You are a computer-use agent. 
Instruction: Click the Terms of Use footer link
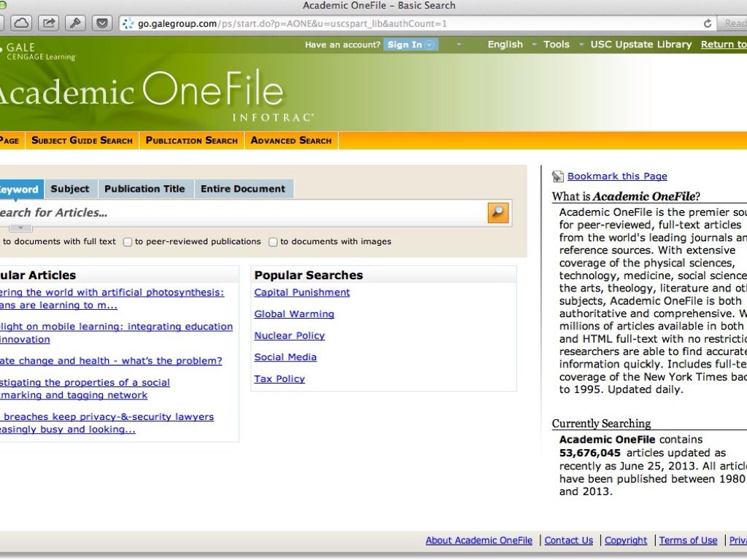click(x=688, y=540)
